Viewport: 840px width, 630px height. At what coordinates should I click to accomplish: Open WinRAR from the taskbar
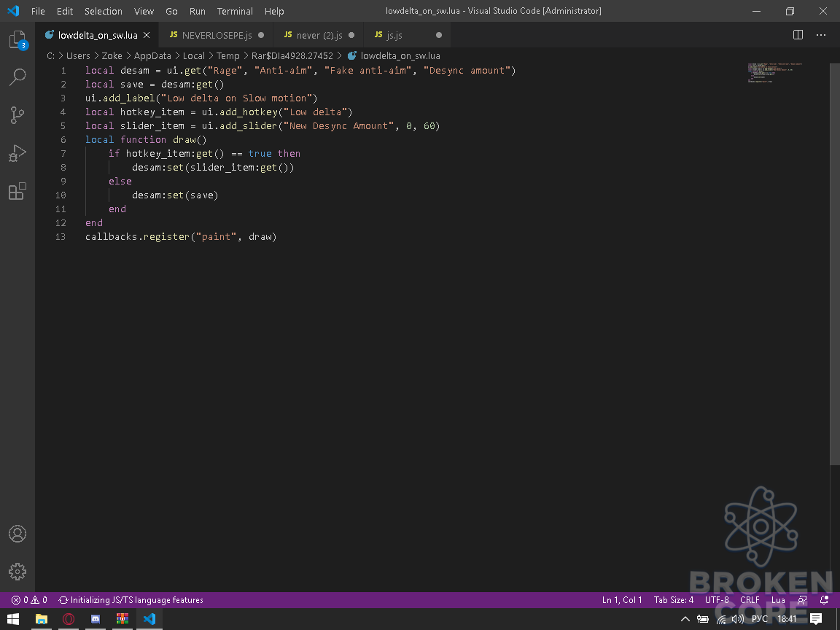122,619
